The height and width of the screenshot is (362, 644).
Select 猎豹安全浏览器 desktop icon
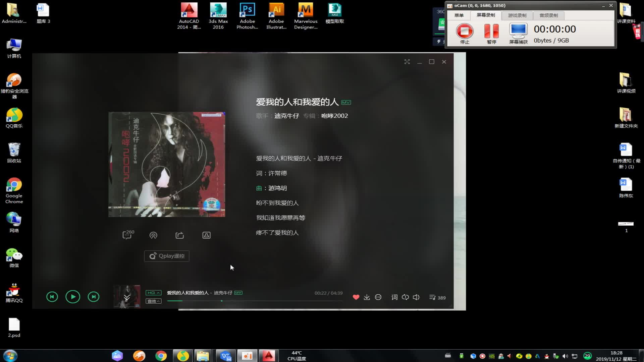coord(14,86)
